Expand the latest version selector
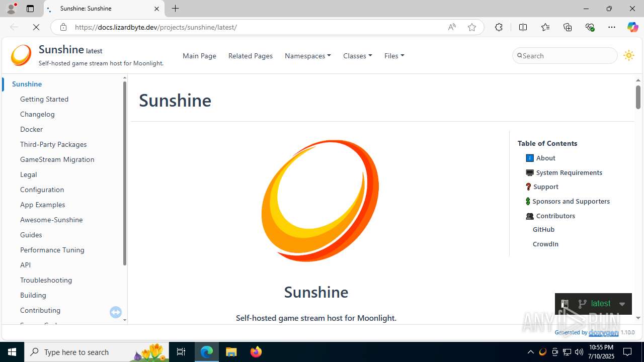Viewport: 644px width, 362px height. 622,304
